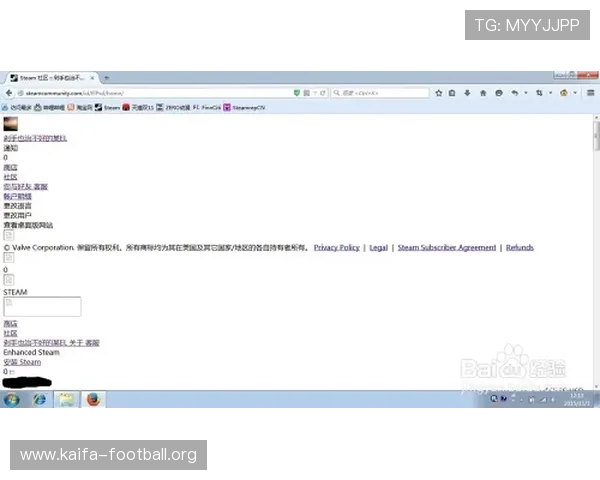Open the upper 社区 community link
The height and width of the screenshot is (480, 600).
tap(10, 177)
